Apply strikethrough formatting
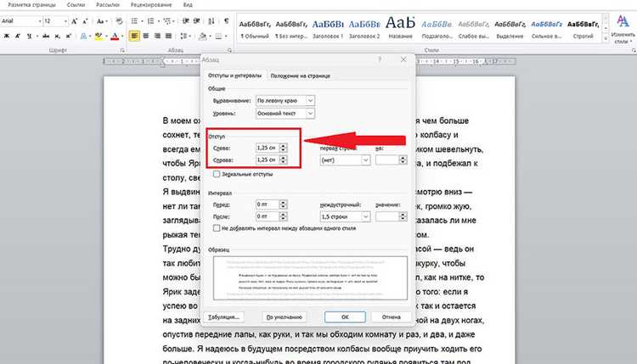This screenshot has width=637, height=364. point(46,36)
